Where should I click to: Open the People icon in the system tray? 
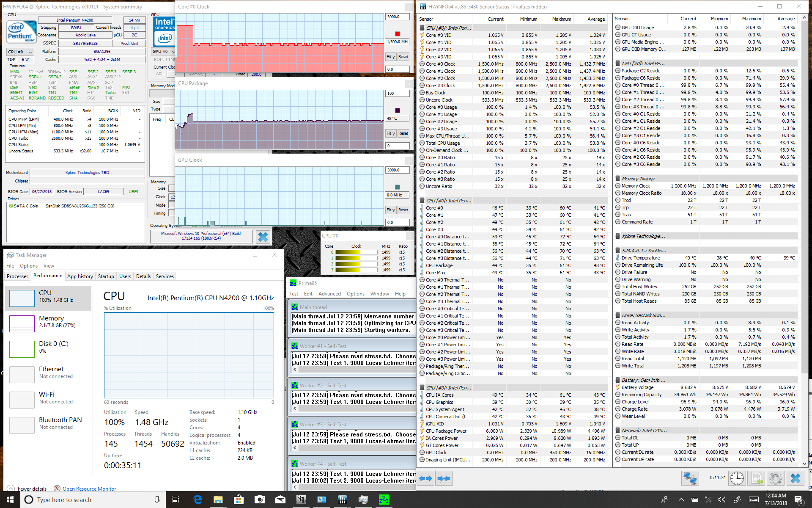click(x=664, y=500)
